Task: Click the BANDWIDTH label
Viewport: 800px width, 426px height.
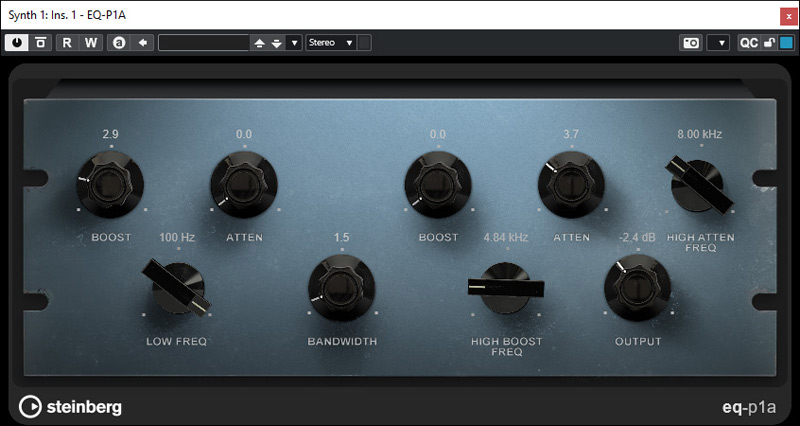Action: (x=342, y=342)
